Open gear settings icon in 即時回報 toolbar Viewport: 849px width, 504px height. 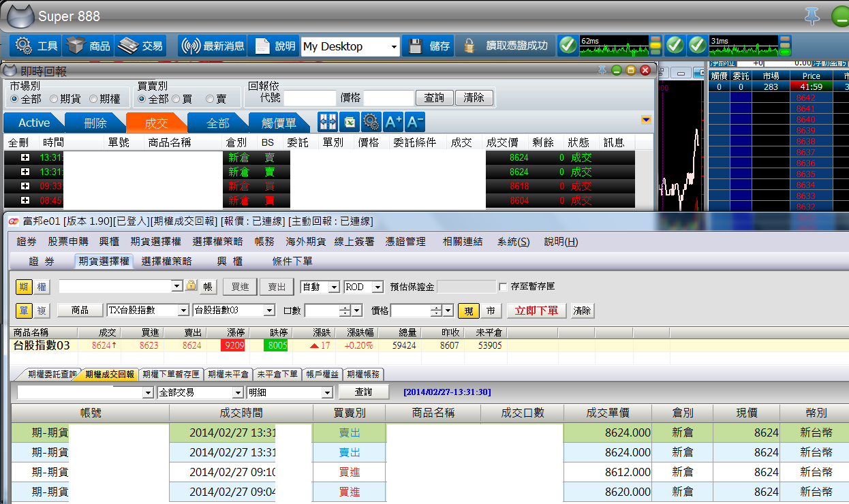coord(371,122)
